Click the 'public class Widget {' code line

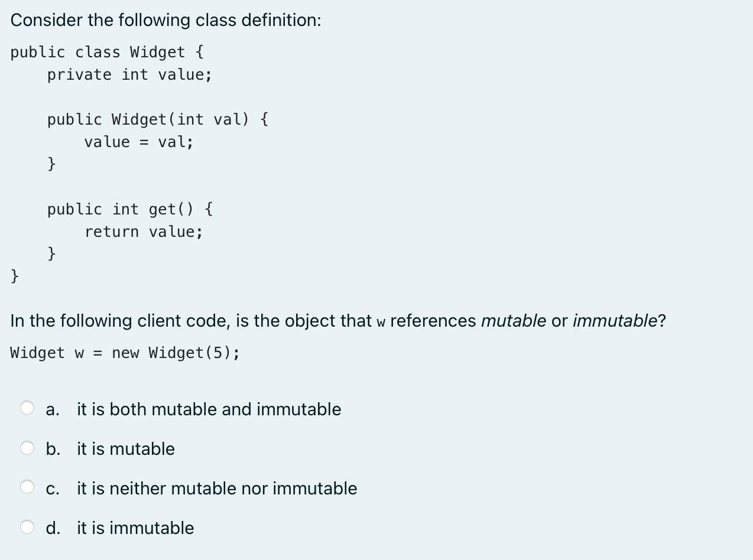(106, 52)
